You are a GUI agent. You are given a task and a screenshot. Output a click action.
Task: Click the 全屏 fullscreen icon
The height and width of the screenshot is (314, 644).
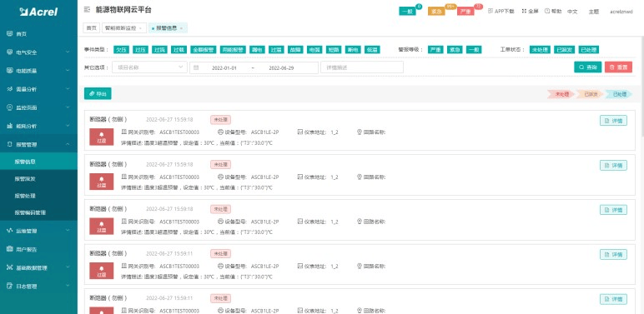[x=524, y=11]
